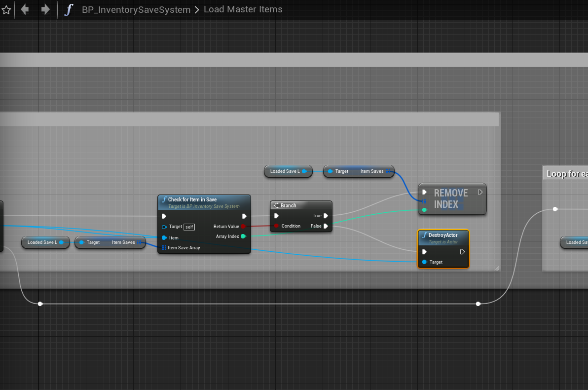The height and width of the screenshot is (390, 588).
Task: Open BP_InventorySaveSystem breadcrumb
Action: (136, 9)
